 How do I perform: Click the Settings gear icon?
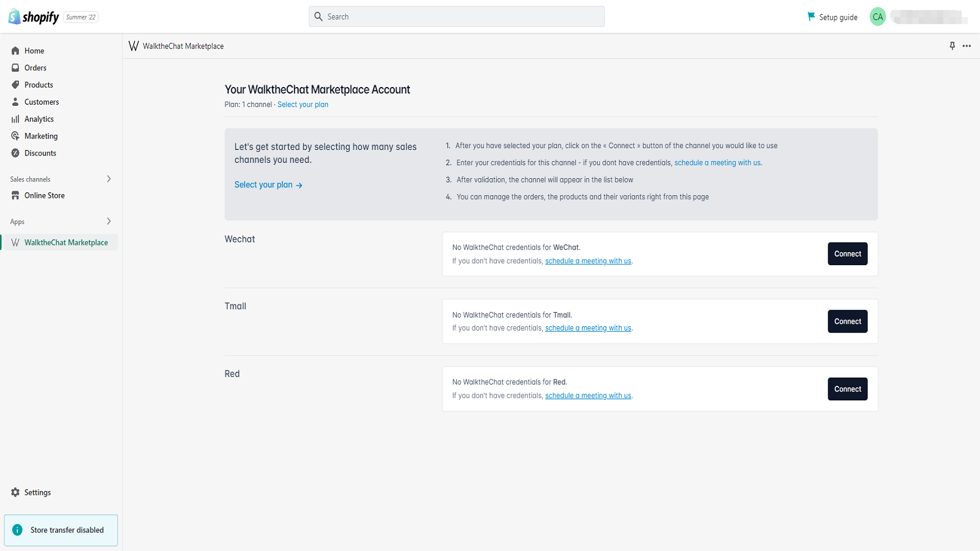(15, 492)
